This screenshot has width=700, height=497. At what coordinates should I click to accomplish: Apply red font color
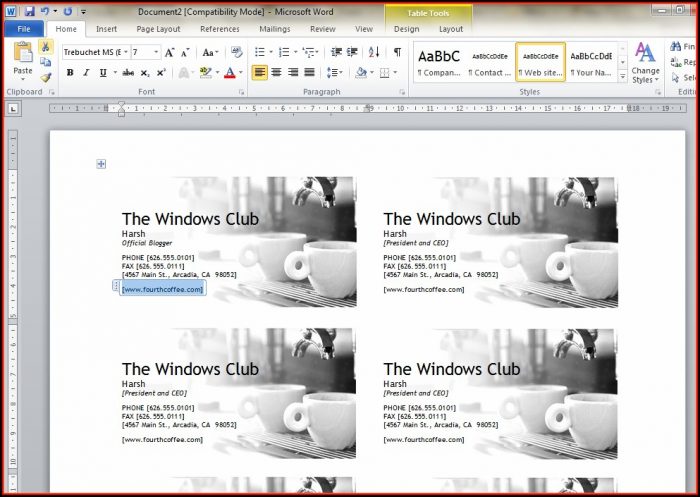click(229, 73)
